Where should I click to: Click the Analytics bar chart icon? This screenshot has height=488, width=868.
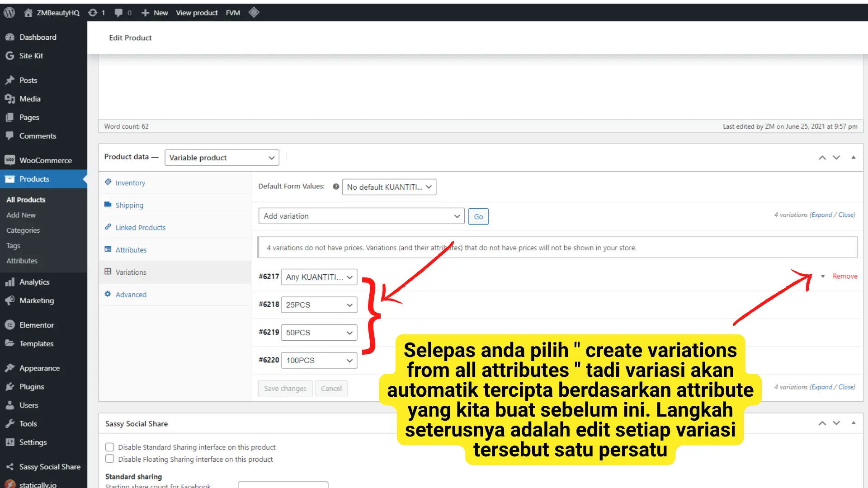(10, 282)
